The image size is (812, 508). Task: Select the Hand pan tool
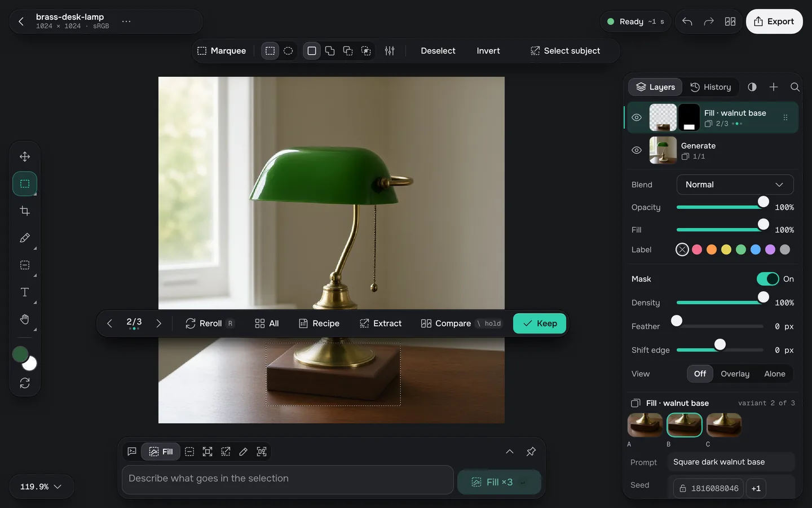tap(25, 319)
